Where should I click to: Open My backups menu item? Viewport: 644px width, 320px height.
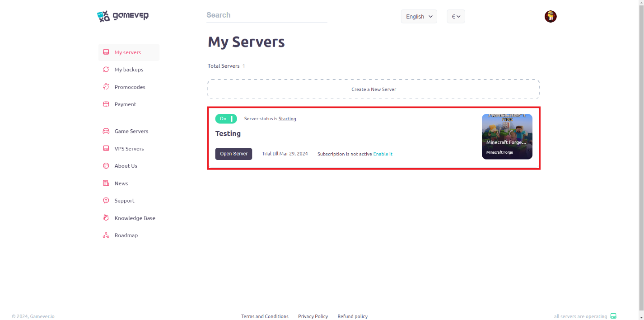point(129,70)
